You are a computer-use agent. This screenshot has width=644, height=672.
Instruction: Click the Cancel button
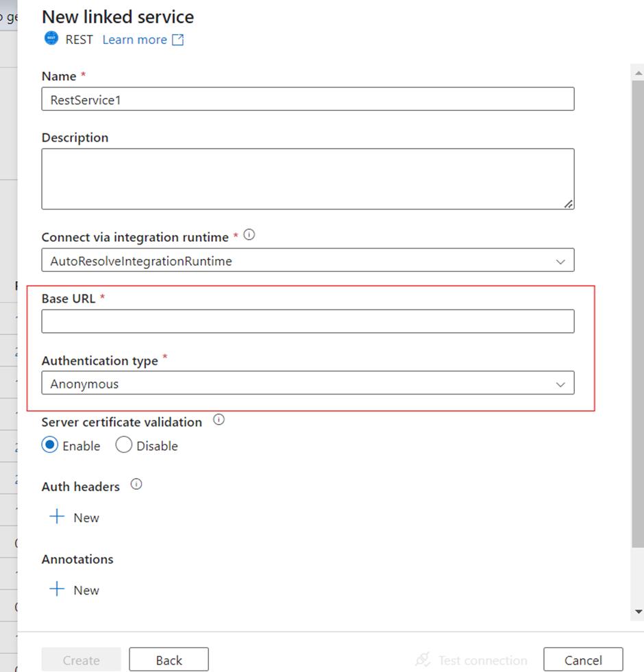(x=583, y=660)
